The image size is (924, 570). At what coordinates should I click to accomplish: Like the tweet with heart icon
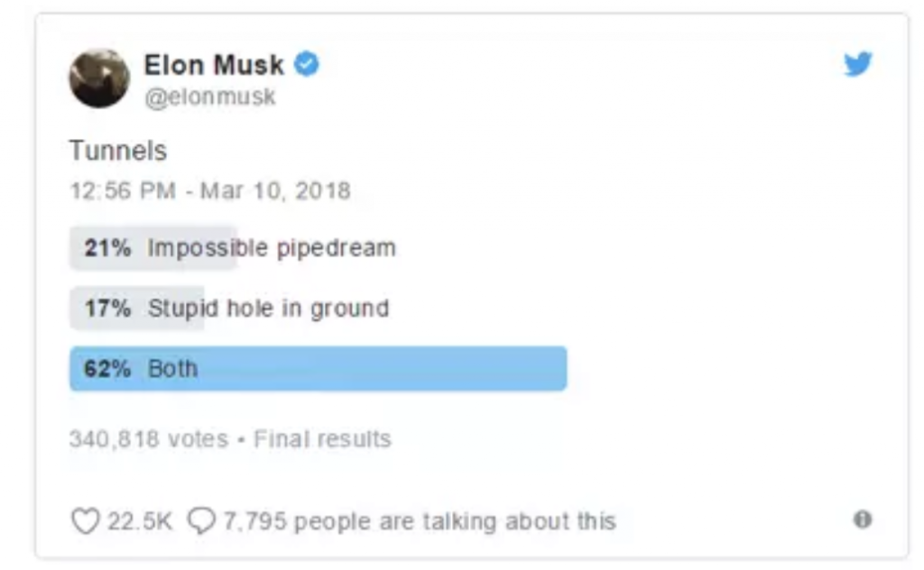[84, 521]
